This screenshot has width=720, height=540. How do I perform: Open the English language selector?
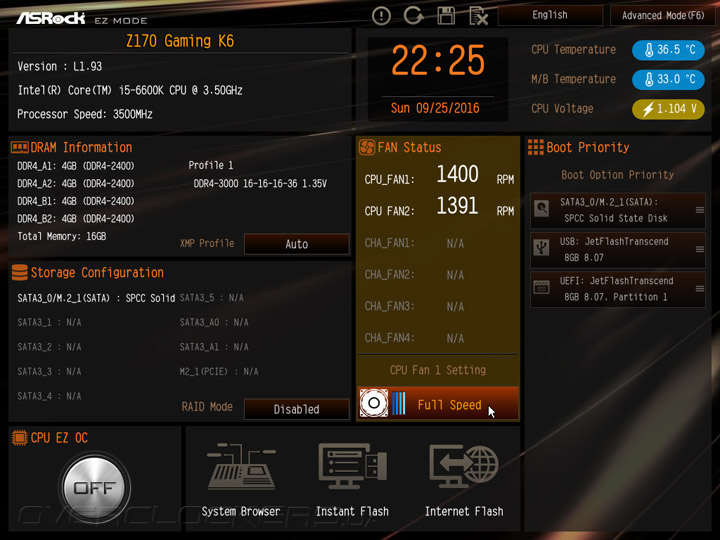550,15
